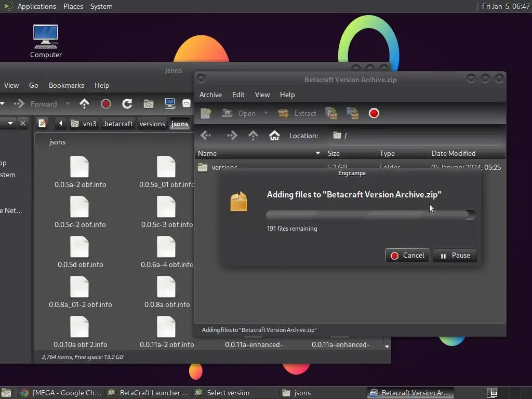Click the red stop icon in Engrampa toolbar
532x399 pixels.
pos(374,113)
